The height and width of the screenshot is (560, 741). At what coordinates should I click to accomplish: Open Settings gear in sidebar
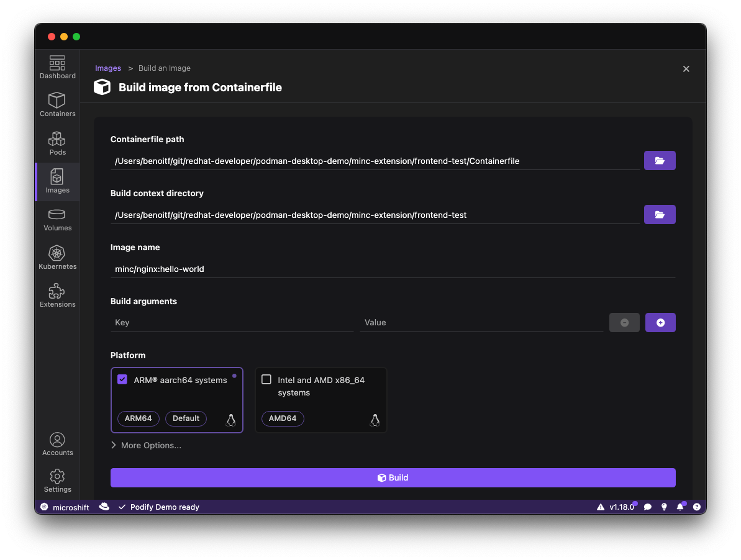click(x=57, y=481)
